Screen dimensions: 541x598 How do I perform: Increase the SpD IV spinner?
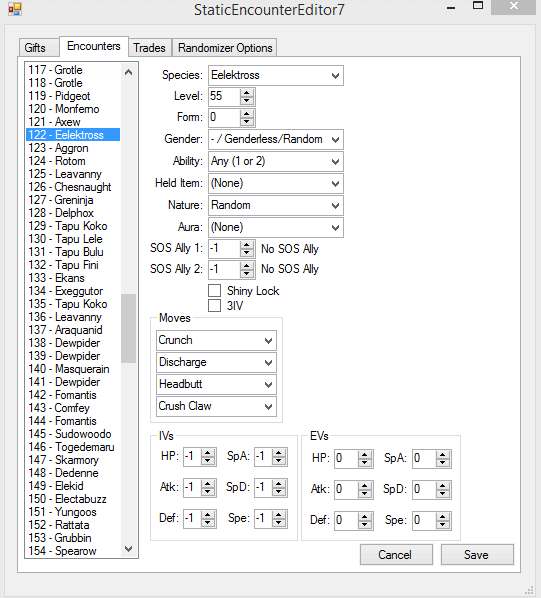click(279, 484)
